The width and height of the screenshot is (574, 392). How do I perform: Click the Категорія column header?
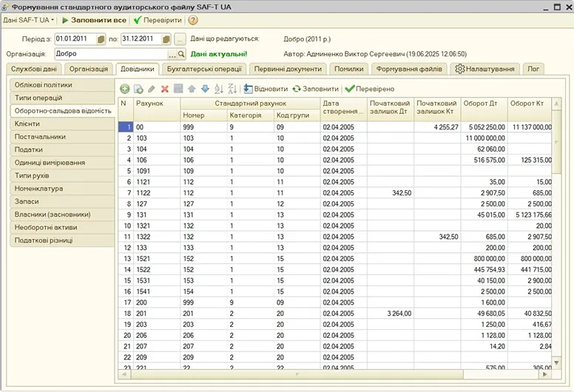(251, 115)
